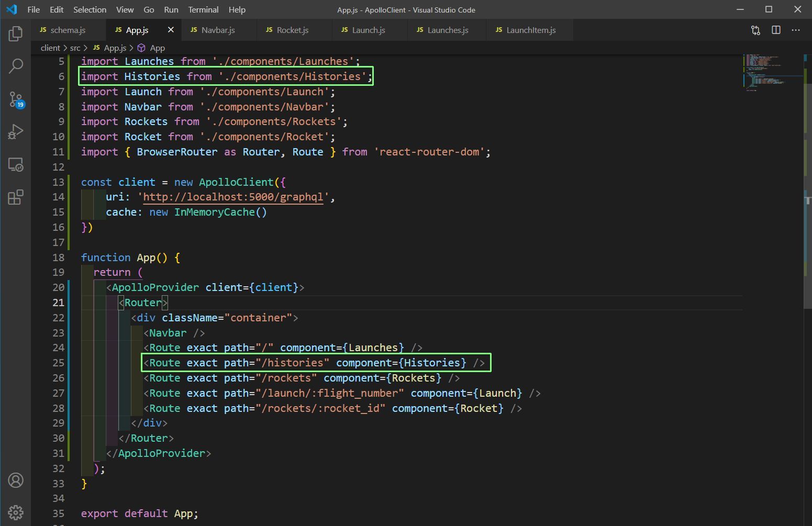Switch to the Launch.js tab
Screen dimensions: 812x526
click(x=369, y=30)
